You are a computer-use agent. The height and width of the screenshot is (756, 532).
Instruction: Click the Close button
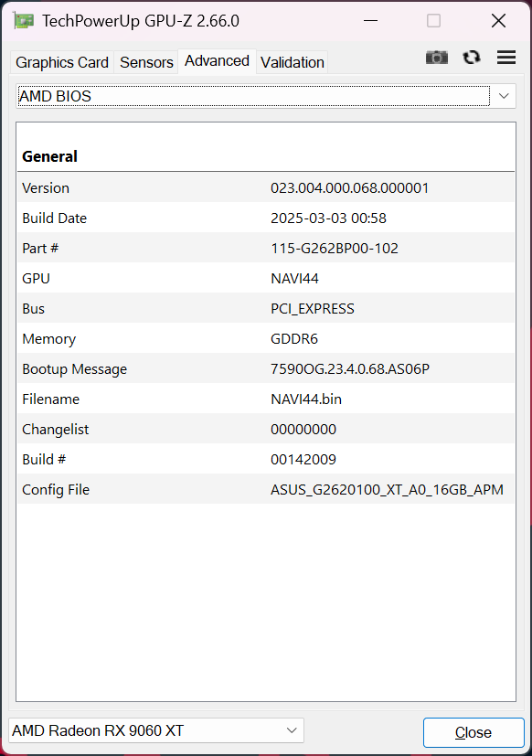[473, 732]
